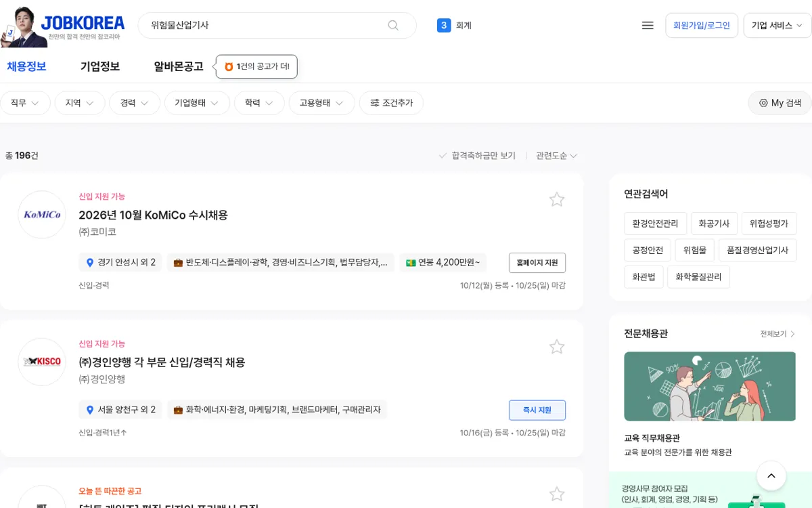Select related keyword 화학물질관리
This screenshot has width=812, height=508.
698,277
